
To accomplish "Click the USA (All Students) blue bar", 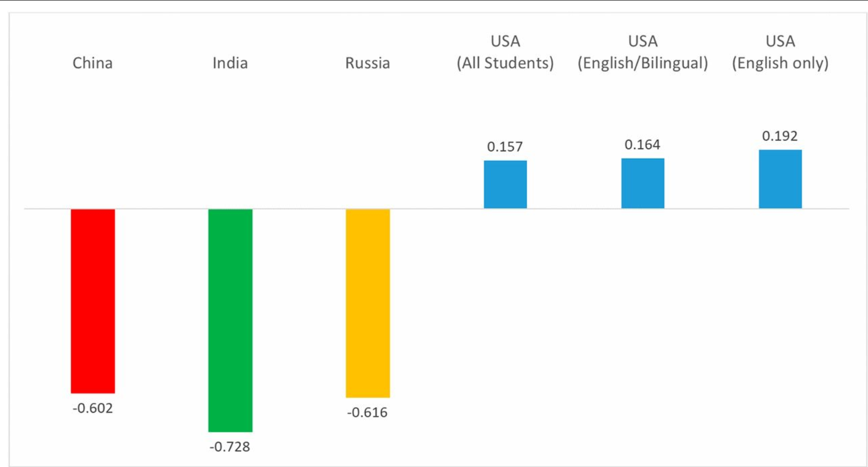I will (x=505, y=184).
